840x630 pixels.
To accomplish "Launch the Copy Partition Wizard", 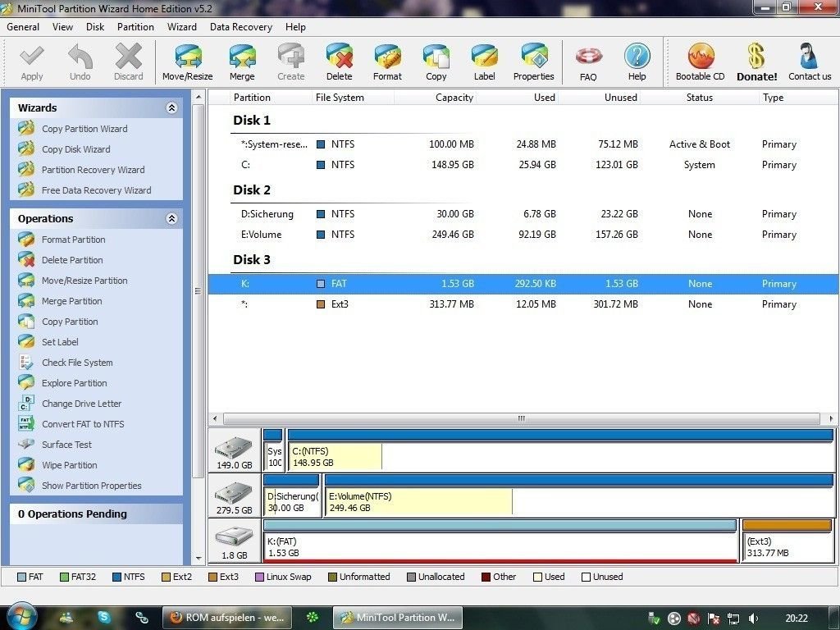I will coord(84,129).
